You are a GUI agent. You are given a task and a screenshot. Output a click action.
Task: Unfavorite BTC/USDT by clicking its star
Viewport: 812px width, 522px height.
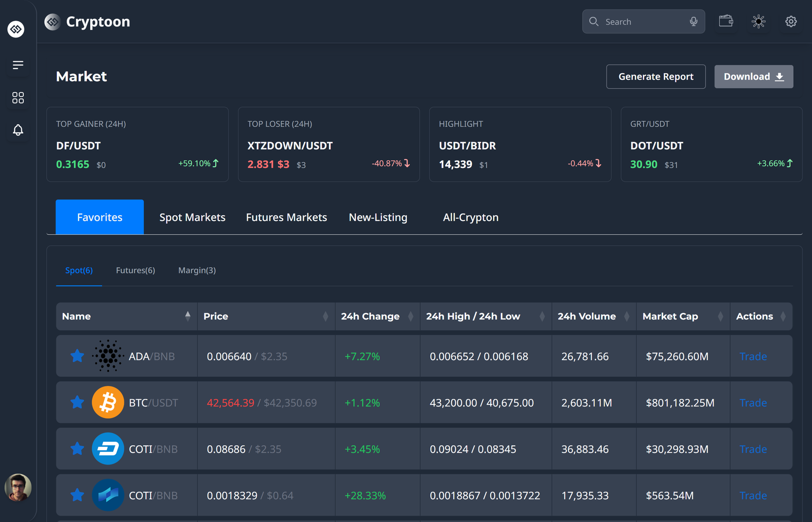77,402
